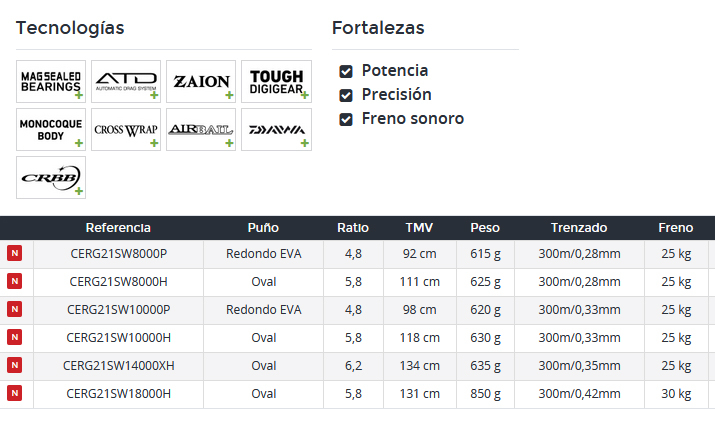This screenshot has width=715, height=442.
Task: Expand the plus sign on Tough Digigear
Action: 305,95
